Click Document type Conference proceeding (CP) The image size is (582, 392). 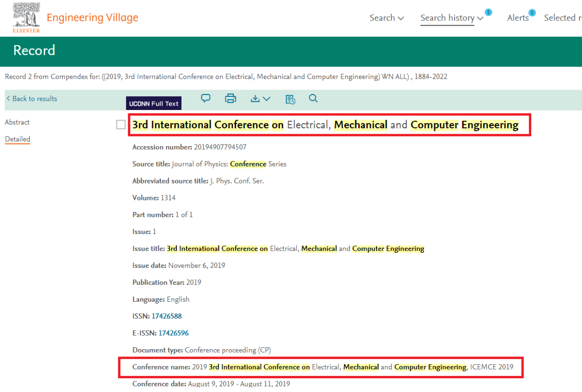click(228, 350)
